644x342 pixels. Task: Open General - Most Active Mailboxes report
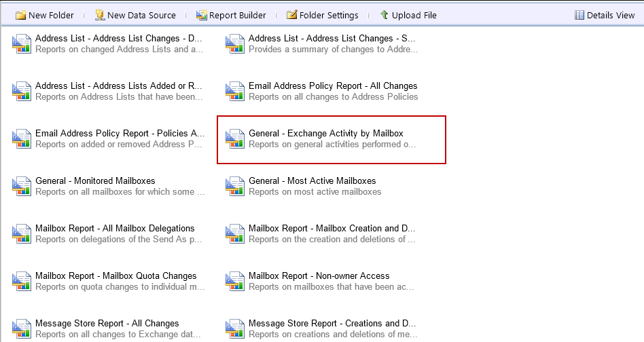tap(312, 181)
